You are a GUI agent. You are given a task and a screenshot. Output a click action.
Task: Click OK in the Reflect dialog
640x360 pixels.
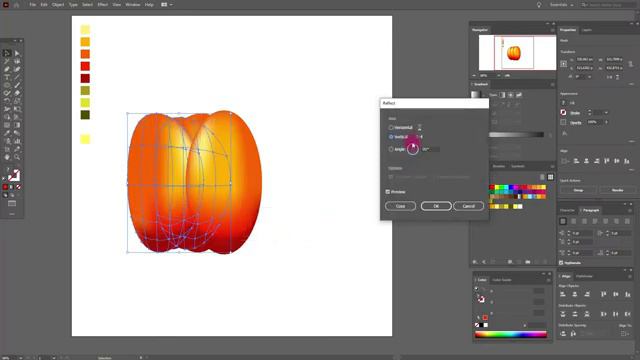pos(436,206)
